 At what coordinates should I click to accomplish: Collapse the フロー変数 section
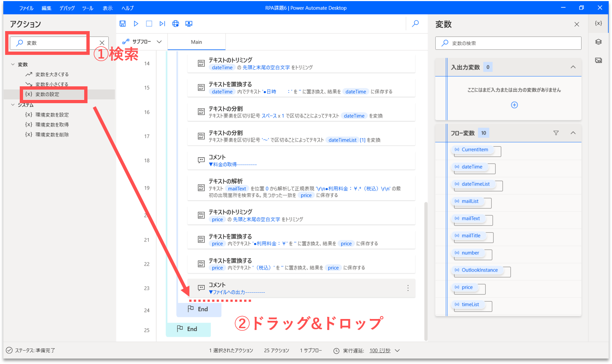(x=573, y=133)
